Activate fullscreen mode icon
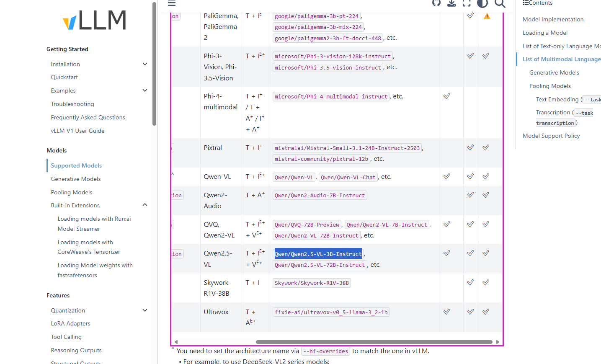This screenshot has width=601, height=364. pos(467,3)
